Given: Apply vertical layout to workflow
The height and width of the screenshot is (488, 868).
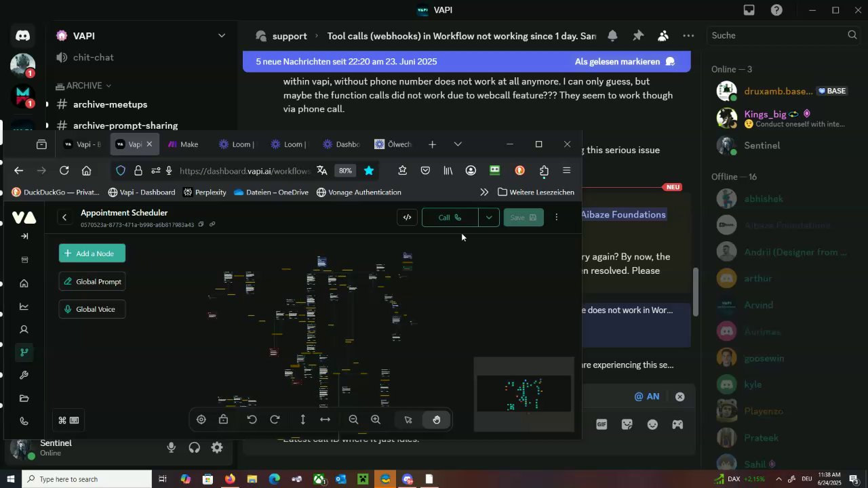Looking at the screenshot, I should click(x=303, y=420).
